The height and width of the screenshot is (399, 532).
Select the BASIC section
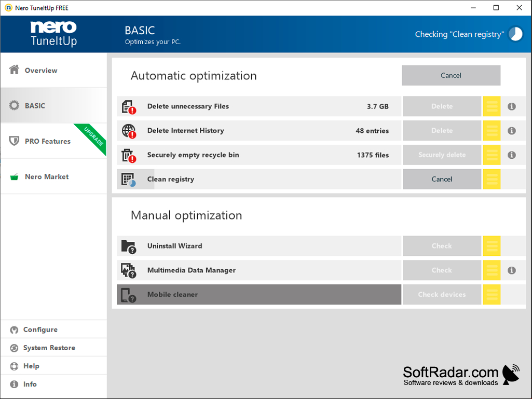click(x=53, y=105)
